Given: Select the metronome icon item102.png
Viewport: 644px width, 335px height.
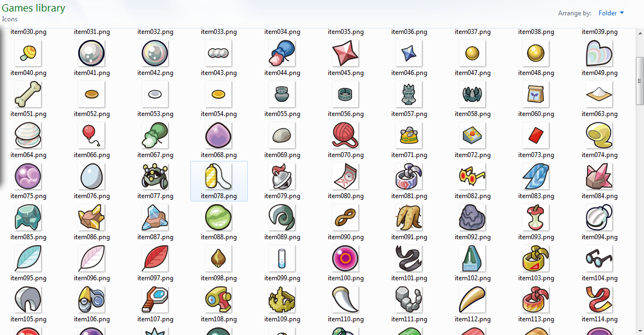Looking at the screenshot, I should [x=472, y=258].
